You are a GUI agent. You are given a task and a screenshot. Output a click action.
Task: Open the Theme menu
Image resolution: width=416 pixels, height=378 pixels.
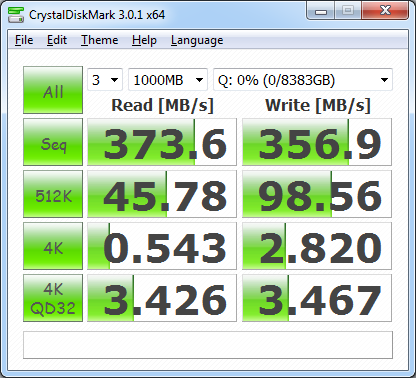[x=100, y=40]
